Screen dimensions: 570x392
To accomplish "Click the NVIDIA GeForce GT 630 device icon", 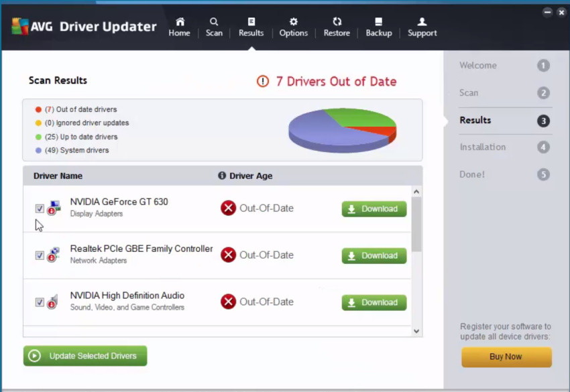I will click(54, 208).
